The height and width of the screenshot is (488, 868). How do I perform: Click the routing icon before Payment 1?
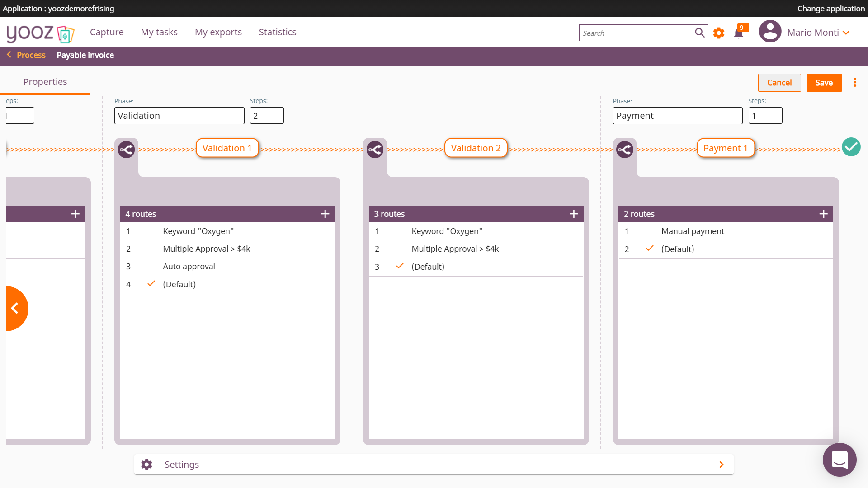click(625, 150)
